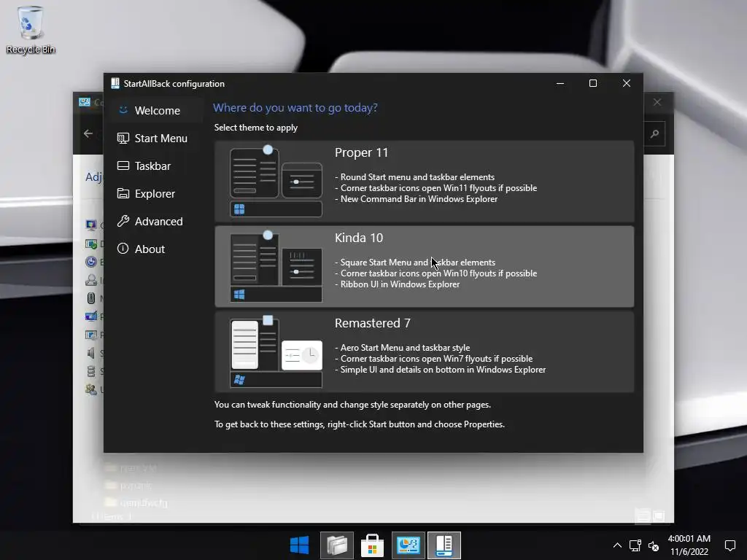The height and width of the screenshot is (560, 747).
Task: Apply the Remastered 7 theme
Action: coord(424,351)
